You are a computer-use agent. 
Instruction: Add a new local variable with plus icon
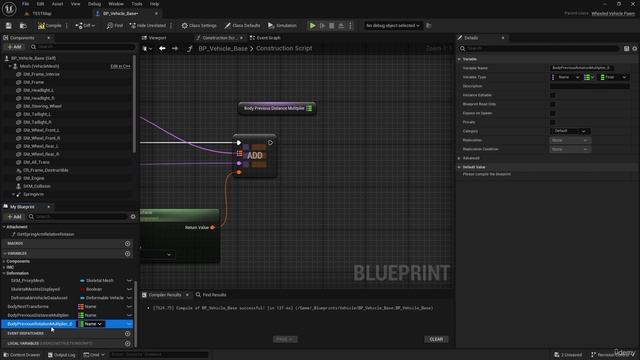127,343
